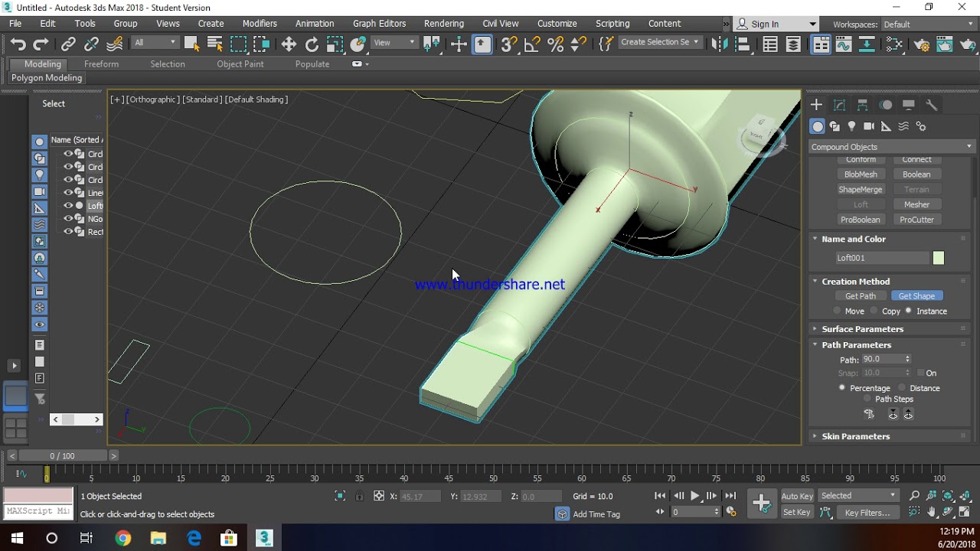The height and width of the screenshot is (551, 980).
Task: Click the Align tool icon
Action: (742, 44)
